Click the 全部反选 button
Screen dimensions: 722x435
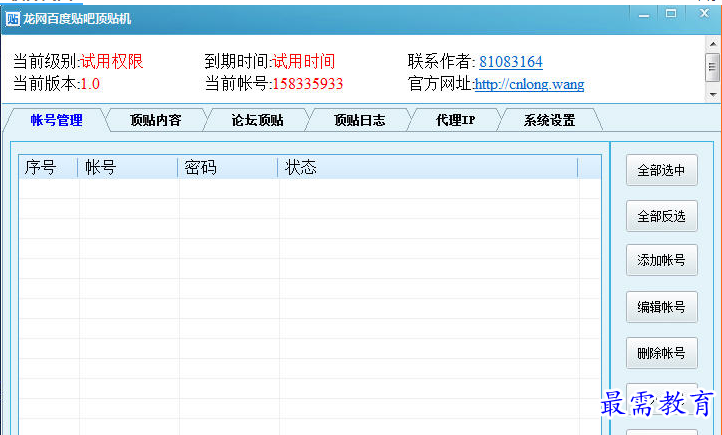[662, 216]
